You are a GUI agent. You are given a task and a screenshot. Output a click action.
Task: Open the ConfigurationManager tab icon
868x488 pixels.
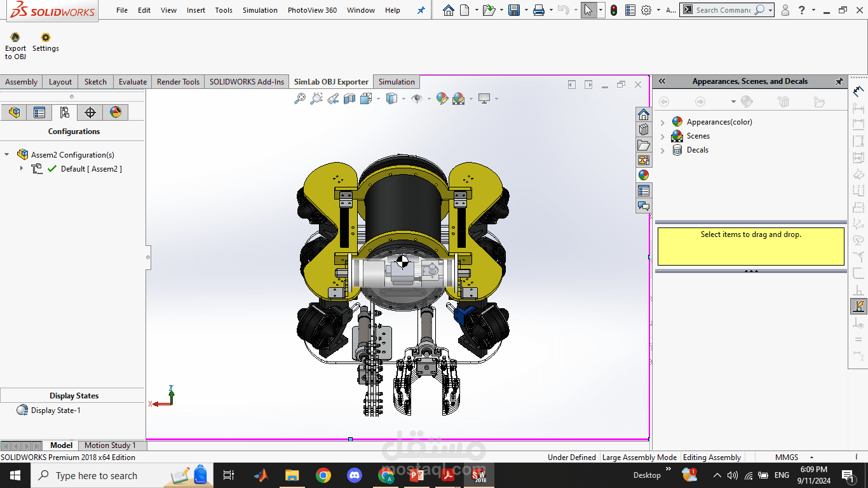(64, 112)
